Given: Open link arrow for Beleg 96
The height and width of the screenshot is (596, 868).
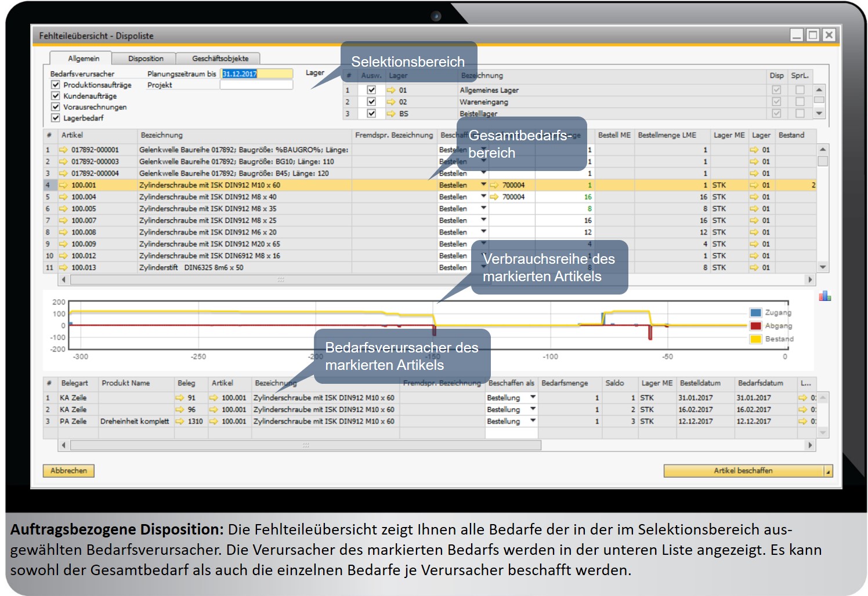Looking at the screenshot, I should [x=180, y=409].
